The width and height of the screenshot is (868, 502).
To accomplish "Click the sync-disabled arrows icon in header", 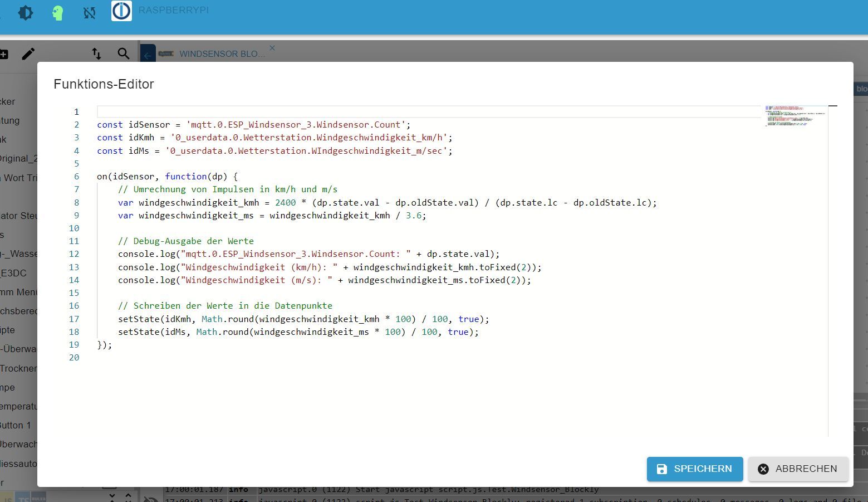I will coord(89,12).
